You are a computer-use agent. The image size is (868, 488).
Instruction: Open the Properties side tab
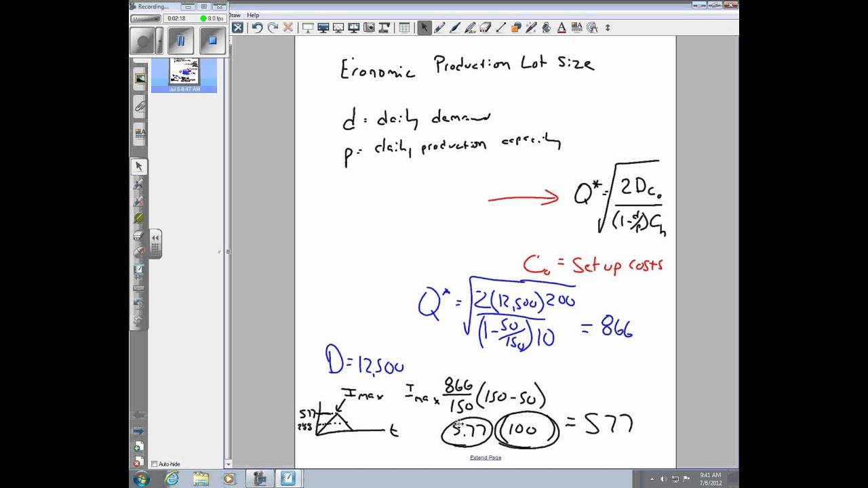140,133
